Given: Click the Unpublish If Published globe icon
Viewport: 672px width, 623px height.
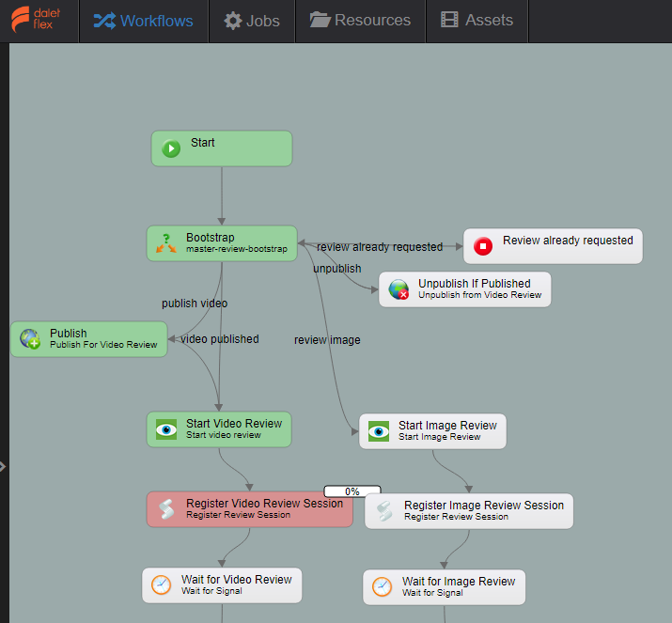Looking at the screenshot, I should (399, 289).
